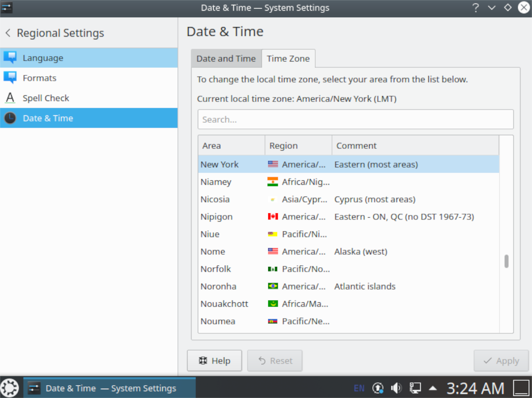Expand the system tray arrow
Image resolution: width=532 pixels, height=398 pixels.
click(x=433, y=388)
